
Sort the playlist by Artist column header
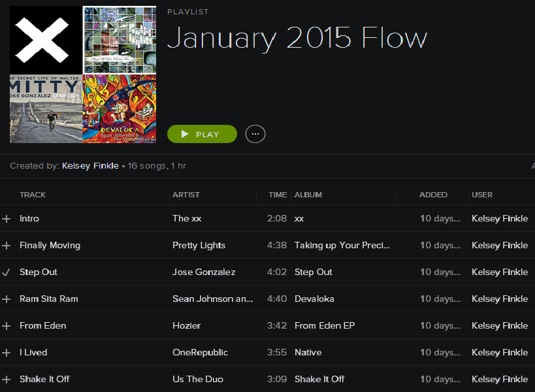186,195
